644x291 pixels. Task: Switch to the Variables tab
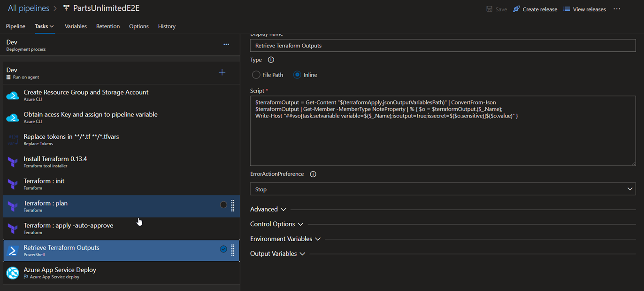tap(76, 26)
